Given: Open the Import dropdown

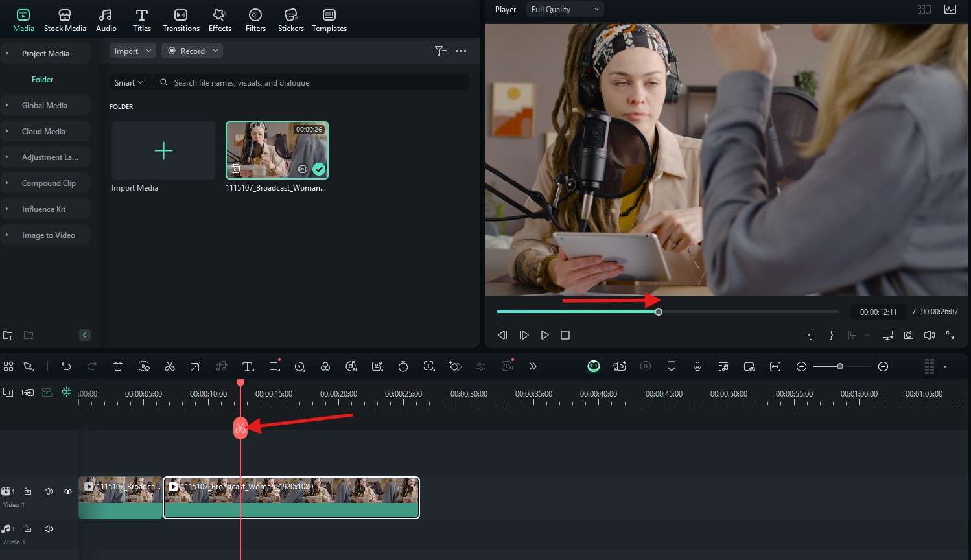Looking at the screenshot, I should click(x=132, y=51).
